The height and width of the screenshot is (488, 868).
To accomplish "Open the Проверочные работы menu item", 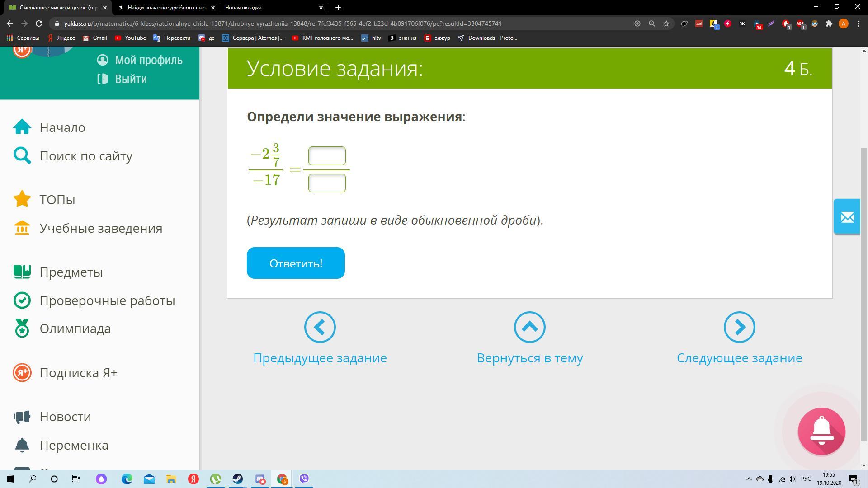I will 107,300.
